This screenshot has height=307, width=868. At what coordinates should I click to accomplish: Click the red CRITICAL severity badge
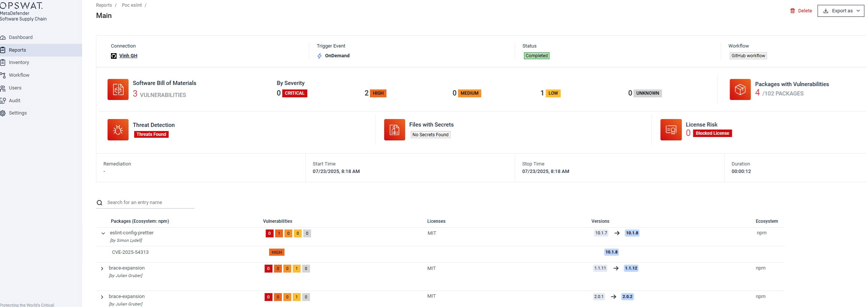coord(294,93)
